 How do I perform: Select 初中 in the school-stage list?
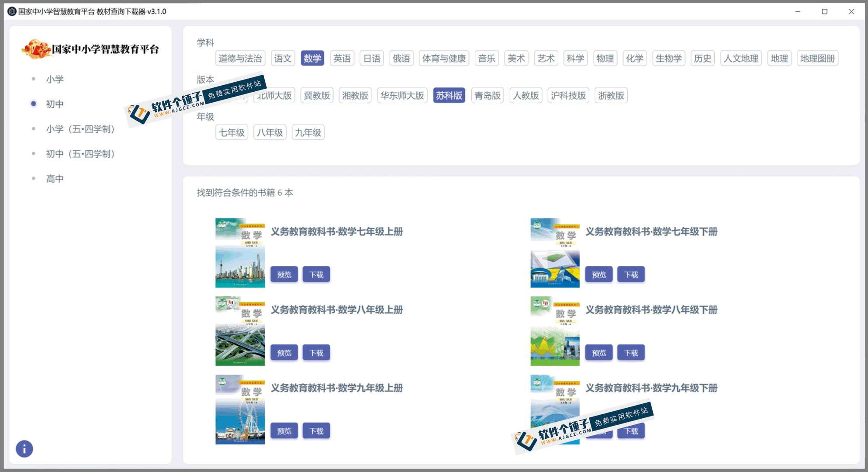click(x=55, y=104)
